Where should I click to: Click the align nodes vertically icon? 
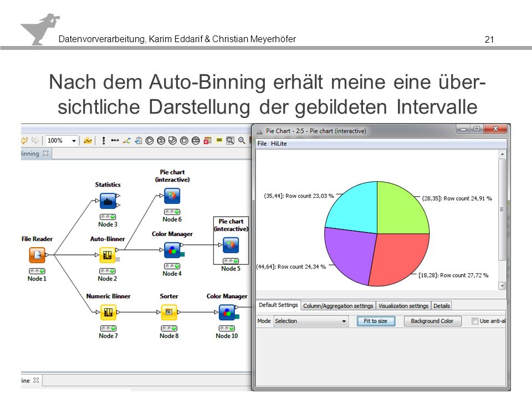104,140
